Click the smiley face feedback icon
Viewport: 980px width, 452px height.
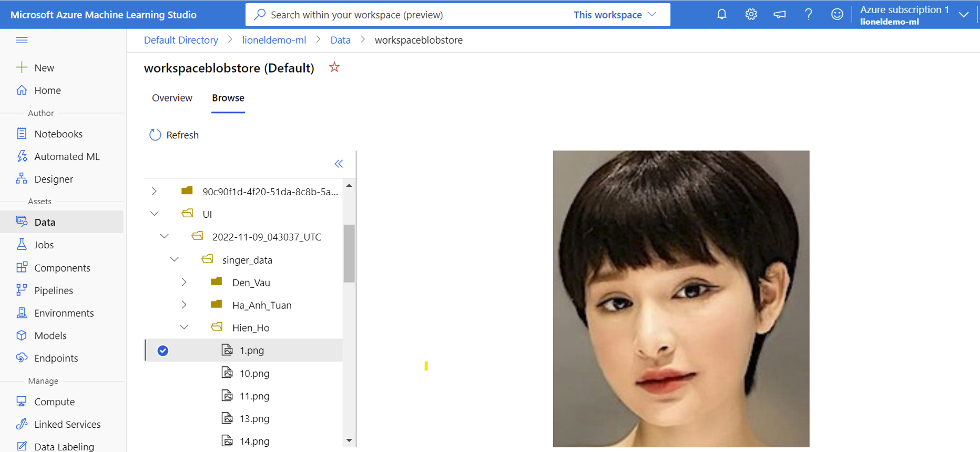(x=837, y=14)
